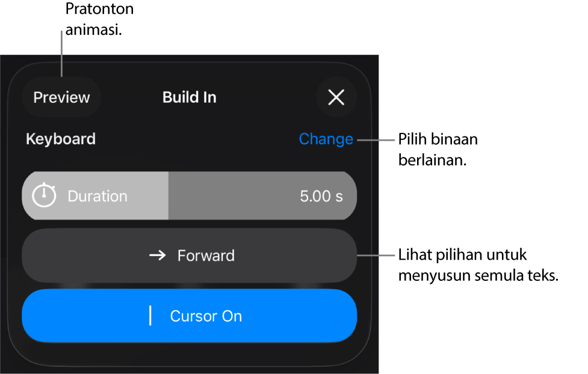The width and height of the screenshot is (588, 374).
Task: Click the Build In panel title
Action: (x=189, y=97)
